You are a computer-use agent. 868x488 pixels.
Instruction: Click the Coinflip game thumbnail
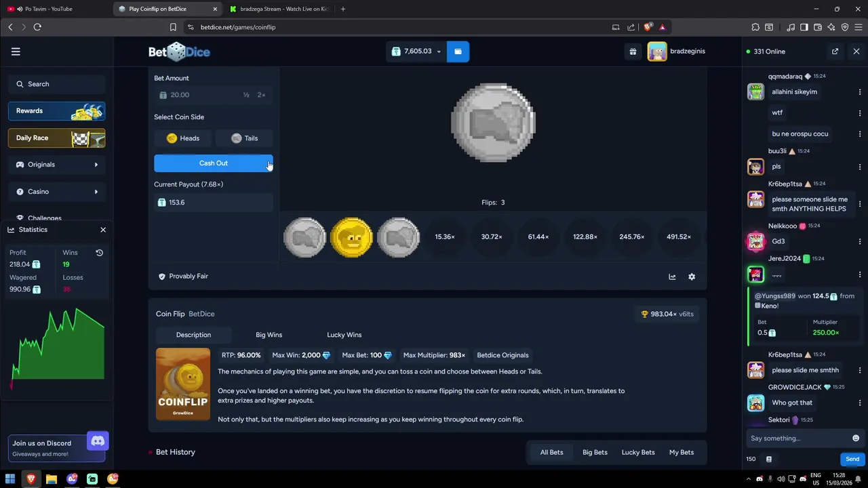pos(183,384)
